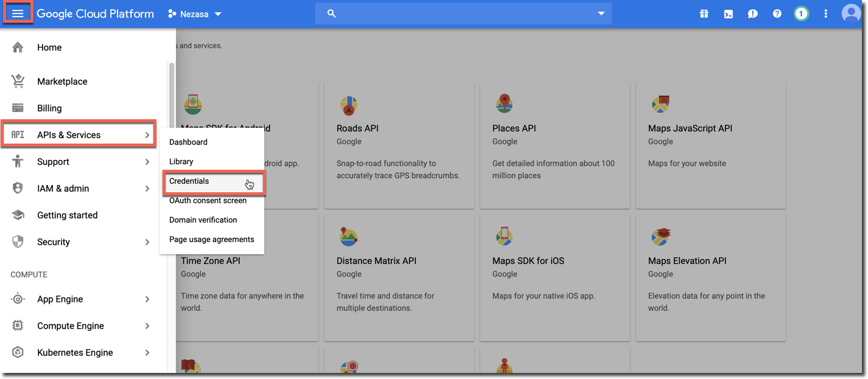
Task: Open notifications badge showing 1
Action: point(802,13)
